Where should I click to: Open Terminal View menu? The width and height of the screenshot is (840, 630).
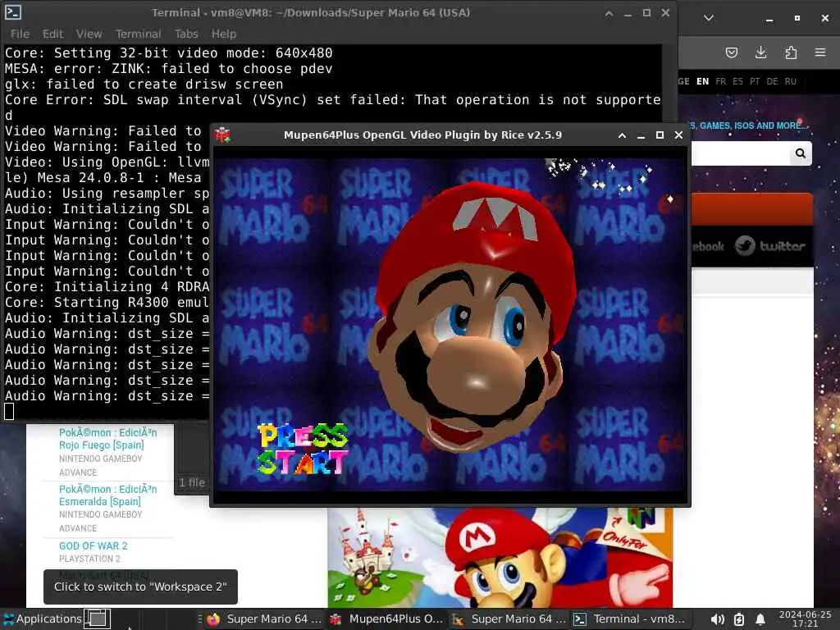coord(89,34)
